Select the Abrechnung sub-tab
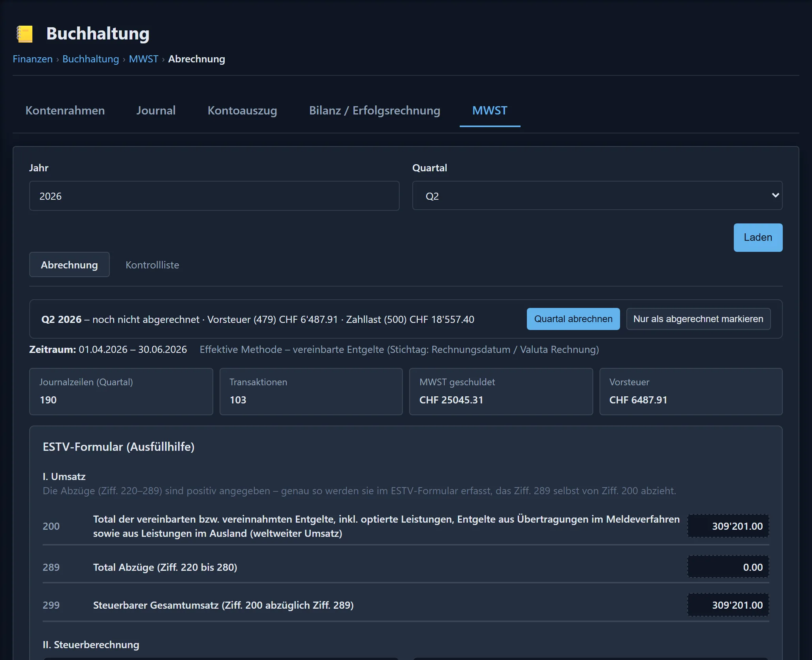The width and height of the screenshot is (812, 660). (x=69, y=265)
